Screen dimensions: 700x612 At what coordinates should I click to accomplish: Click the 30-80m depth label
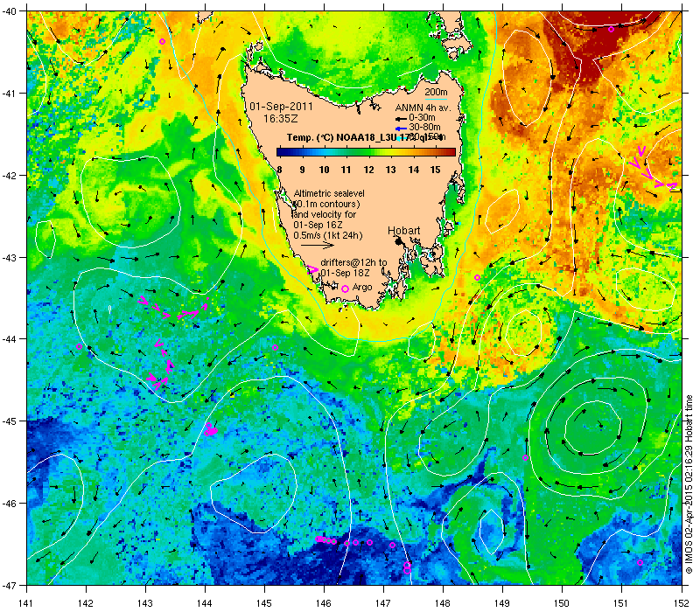[424, 128]
